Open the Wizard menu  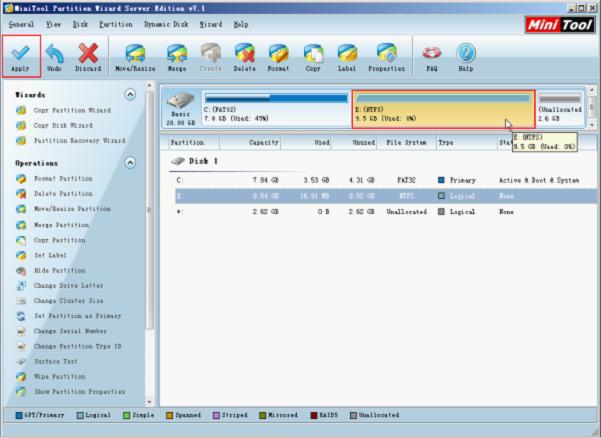tap(211, 24)
